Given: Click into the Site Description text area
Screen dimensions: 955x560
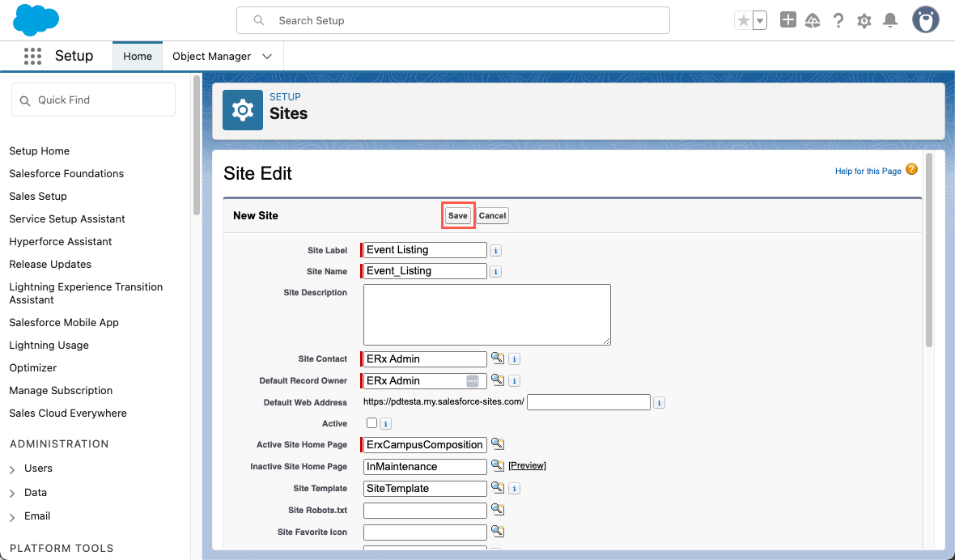Looking at the screenshot, I should 486,314.
